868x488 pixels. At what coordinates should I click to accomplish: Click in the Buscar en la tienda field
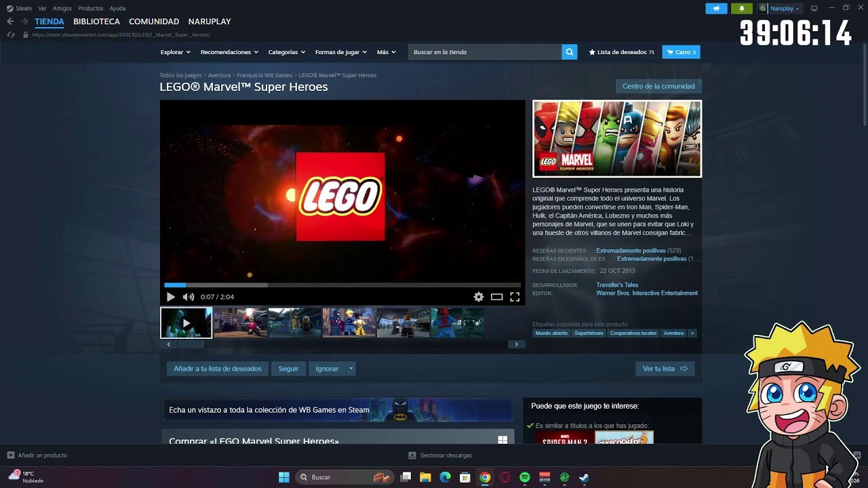pyautogui.click(x=485, y=52)
